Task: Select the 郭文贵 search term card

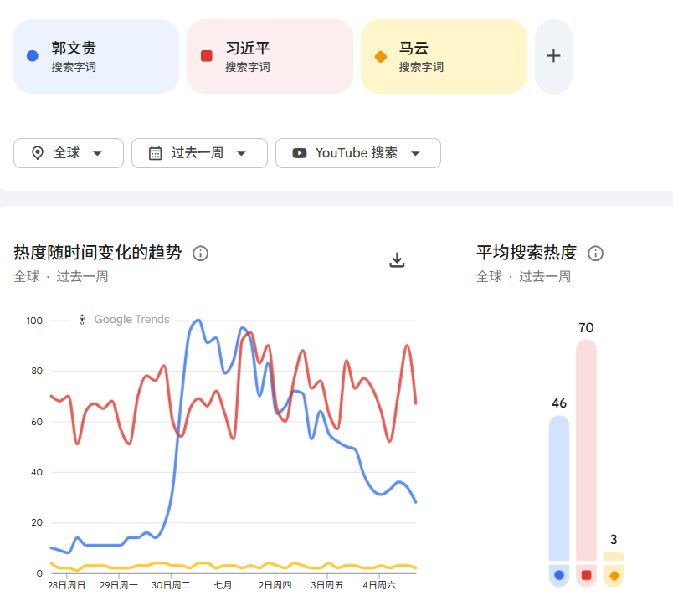Action: pos(96,56)
